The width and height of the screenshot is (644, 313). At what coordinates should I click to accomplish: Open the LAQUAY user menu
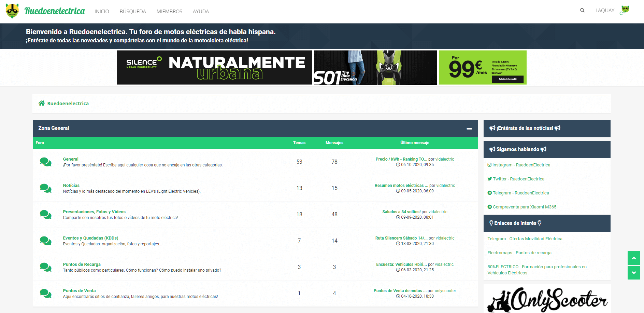pos(605,11)
